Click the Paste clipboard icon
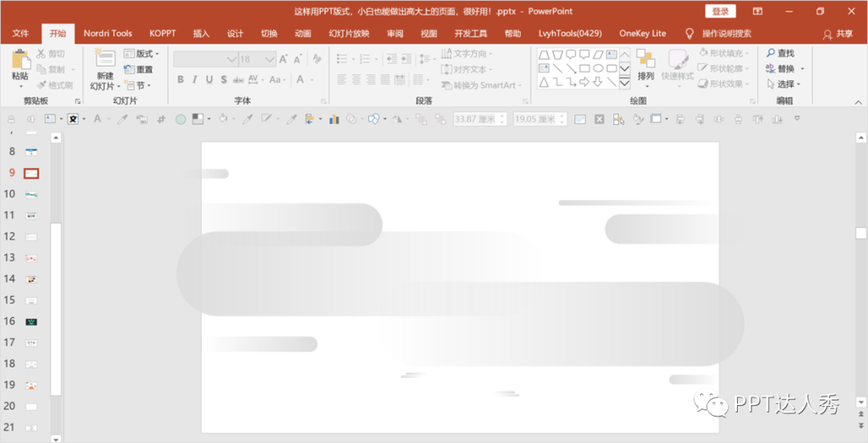The width and height of the screenshot is (868, 443). point(20,59)
